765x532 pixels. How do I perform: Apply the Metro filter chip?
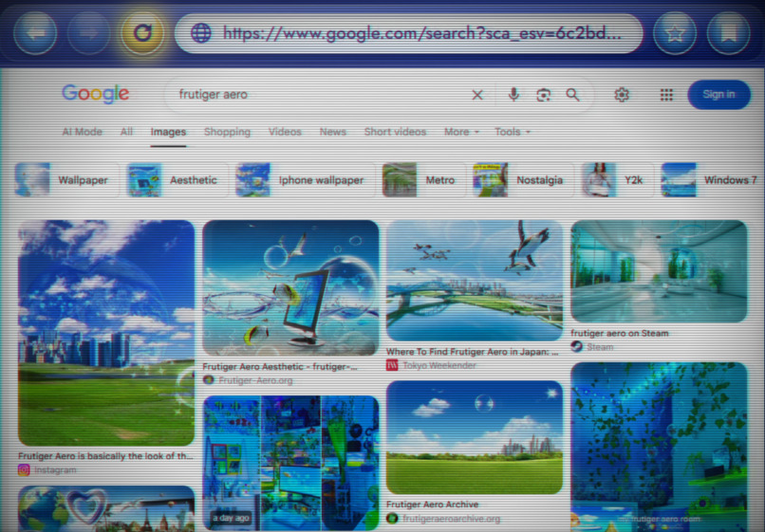click(x=423, y=180)
